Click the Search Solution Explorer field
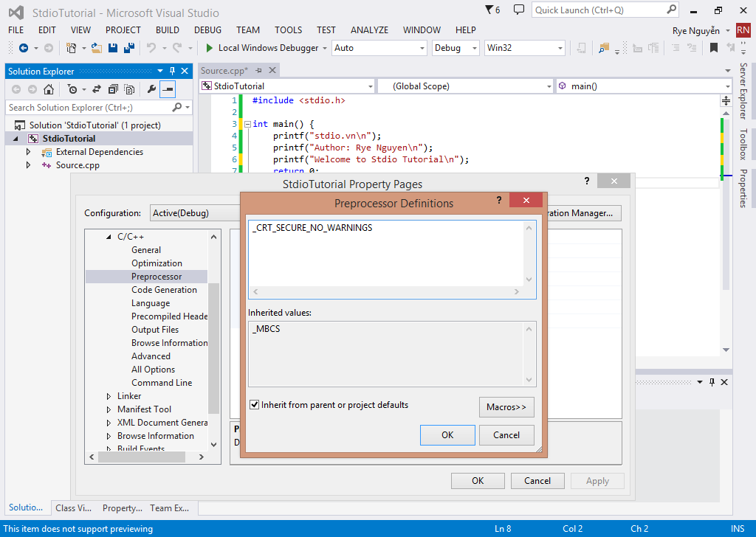 coord(99,108)
